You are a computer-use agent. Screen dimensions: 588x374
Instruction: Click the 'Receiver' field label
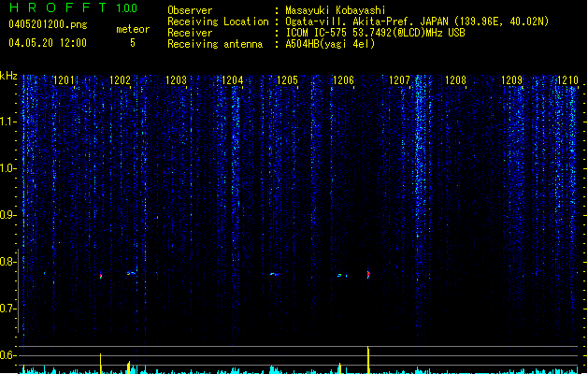click(190, 33)
